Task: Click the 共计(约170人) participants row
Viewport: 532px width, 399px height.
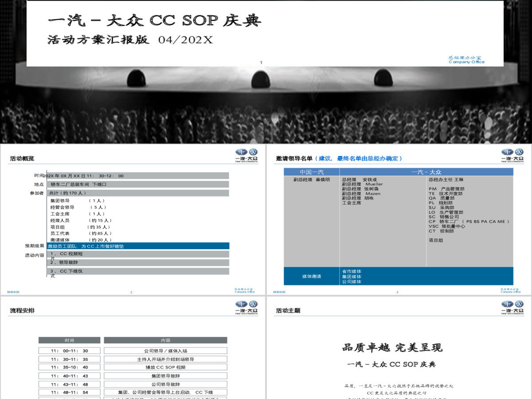Action: pyautogui.click(x=138, y=193)
